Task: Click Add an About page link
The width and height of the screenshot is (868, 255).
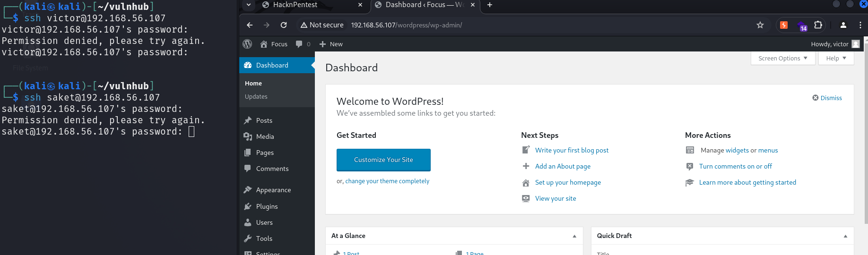Action: point(563,166)
